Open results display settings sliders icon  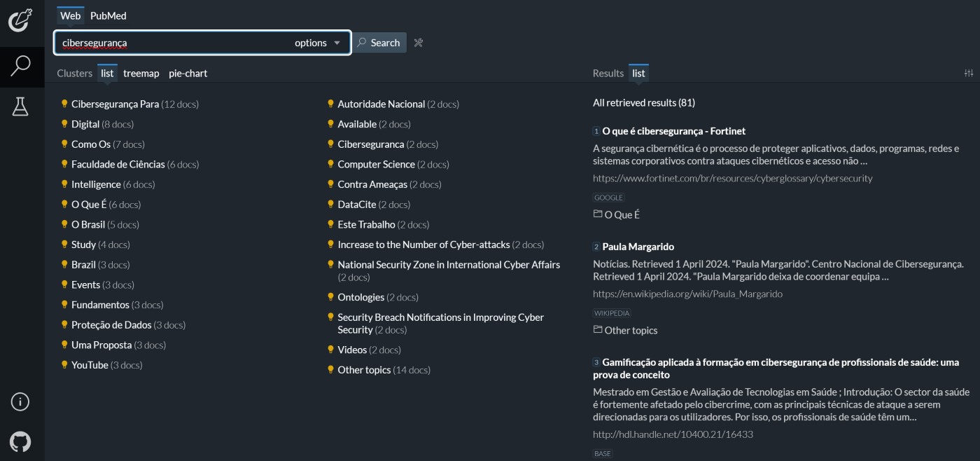968,73
